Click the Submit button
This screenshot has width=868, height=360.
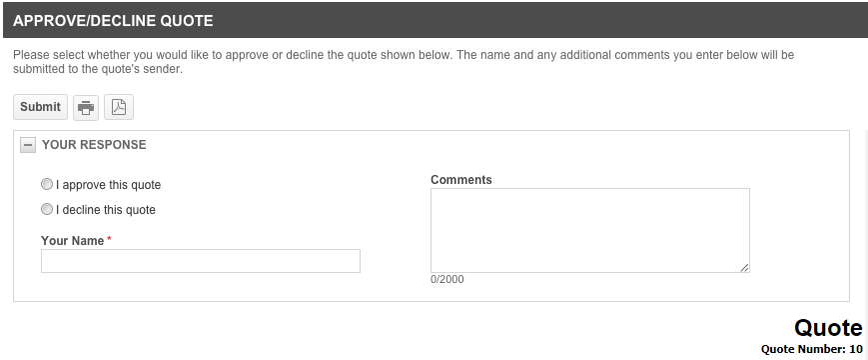(40, 107)
